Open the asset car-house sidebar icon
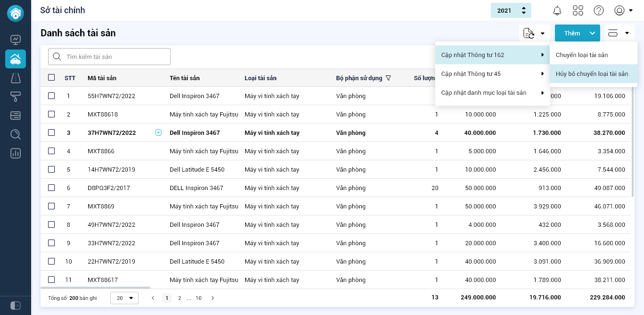This screenshot has height=315, width=644. pos(16,59)
